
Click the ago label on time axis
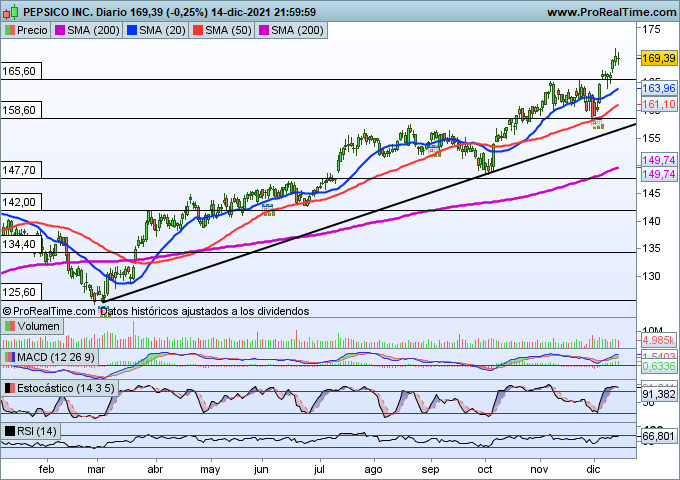[373, 470]
